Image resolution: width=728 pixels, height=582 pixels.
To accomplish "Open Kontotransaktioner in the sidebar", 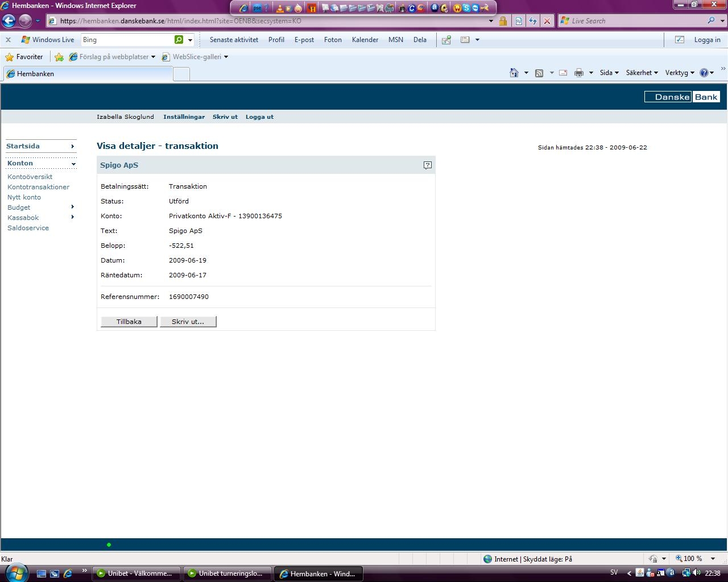I will click(x=38, y=187).
